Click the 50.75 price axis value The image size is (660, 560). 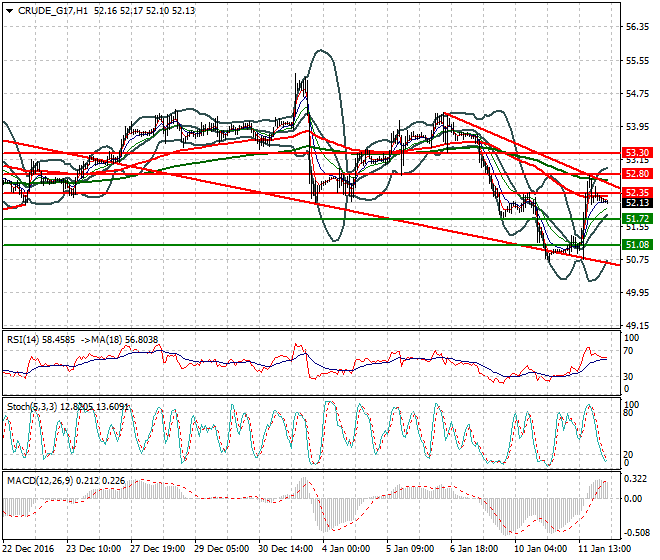pos(637,260)
